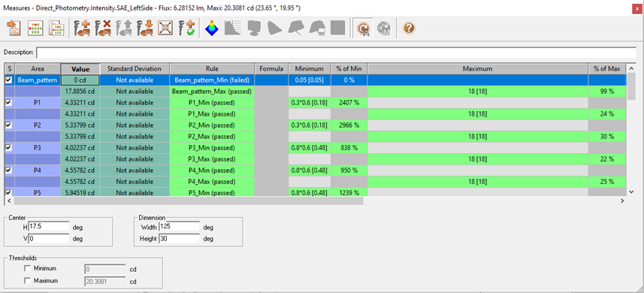This screenshot has height=293, width=644.
Task: Toggle the P3 area checkbox
Action: tap(9, 147)
